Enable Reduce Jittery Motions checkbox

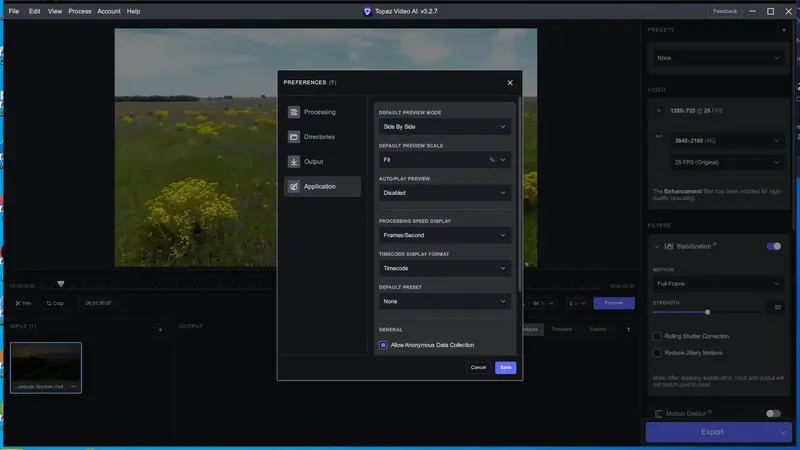(x=657, y=353)
